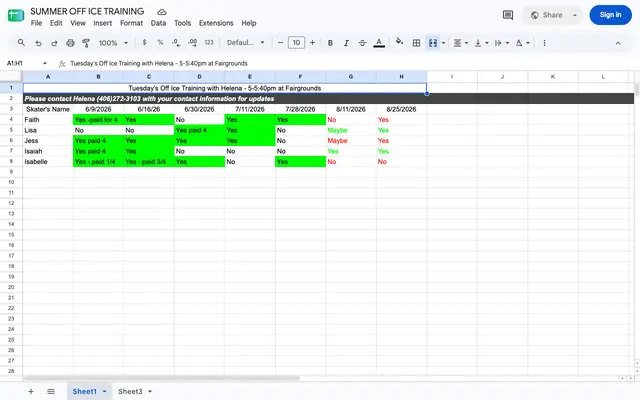
Task: Format as percent
Action: click(160, 42)
